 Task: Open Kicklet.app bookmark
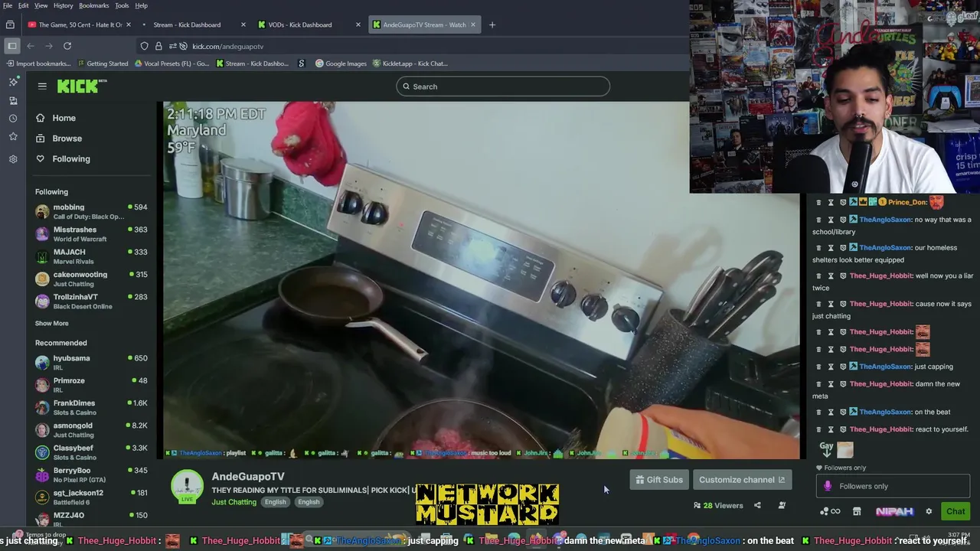tap(410, 64)
